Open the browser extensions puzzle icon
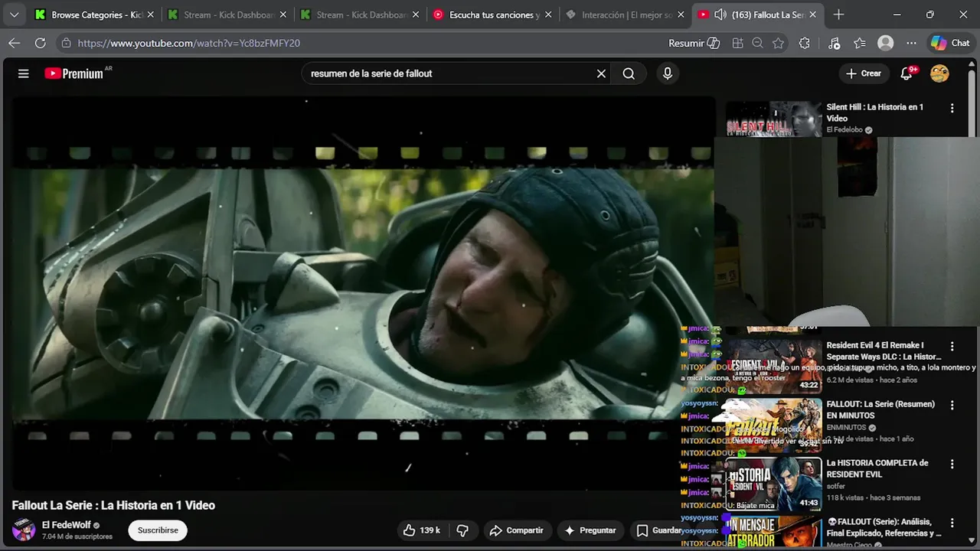The height and width of the screenshot is (551, 980). click(804, 43)
